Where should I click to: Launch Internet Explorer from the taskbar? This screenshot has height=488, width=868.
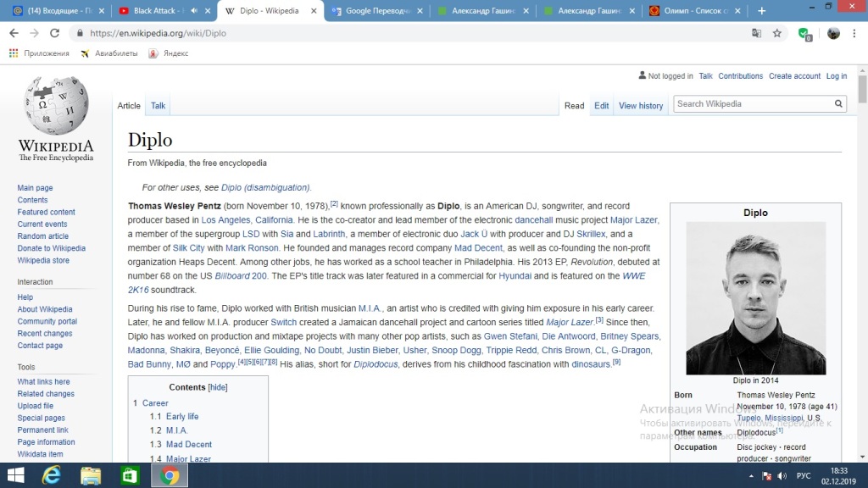coord(52,475)
